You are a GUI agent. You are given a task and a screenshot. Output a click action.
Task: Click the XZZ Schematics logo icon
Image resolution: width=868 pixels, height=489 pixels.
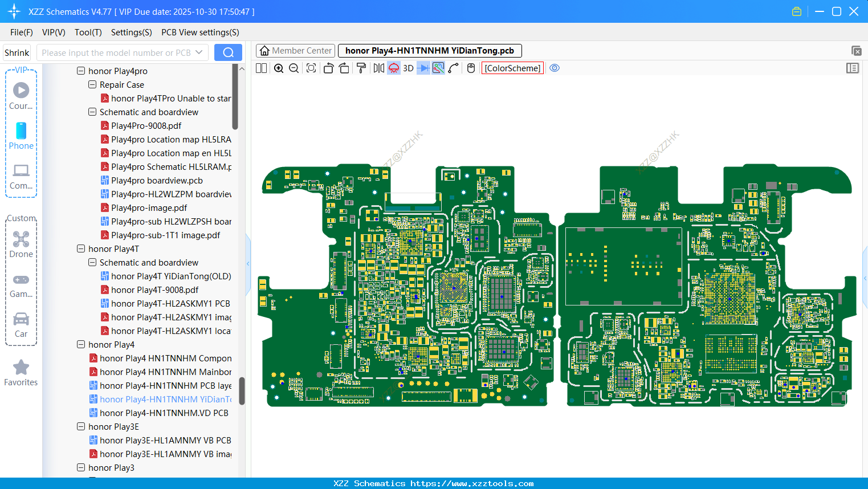pos(14,11)
